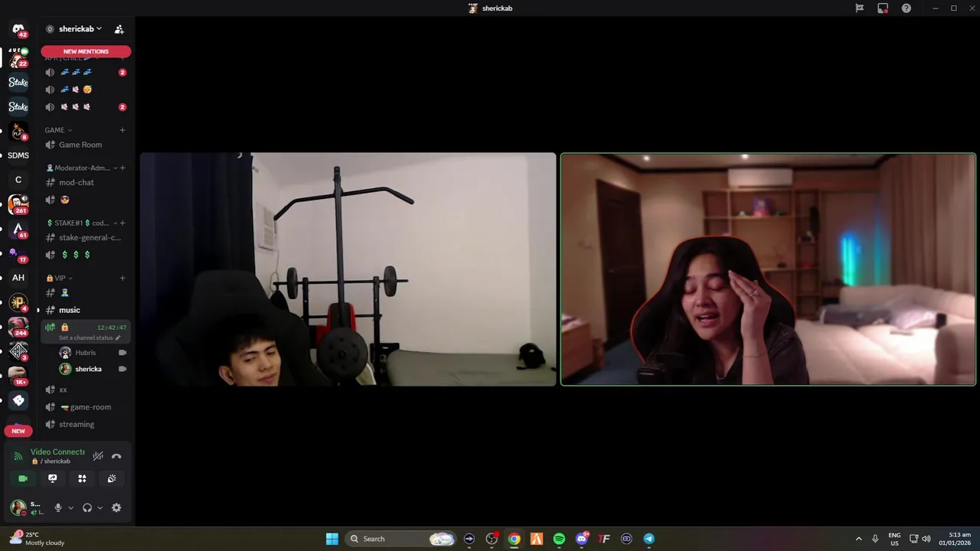
Task: Open the server with 261 badge
Action: tap(18, 204)
